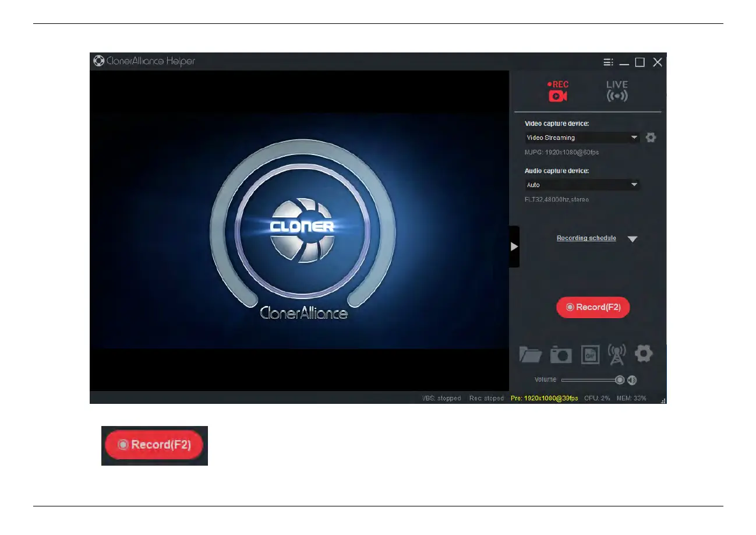Screen dimensions: 756x535
Task: Open video capture device settings gear
Action: tap(651, 138)
